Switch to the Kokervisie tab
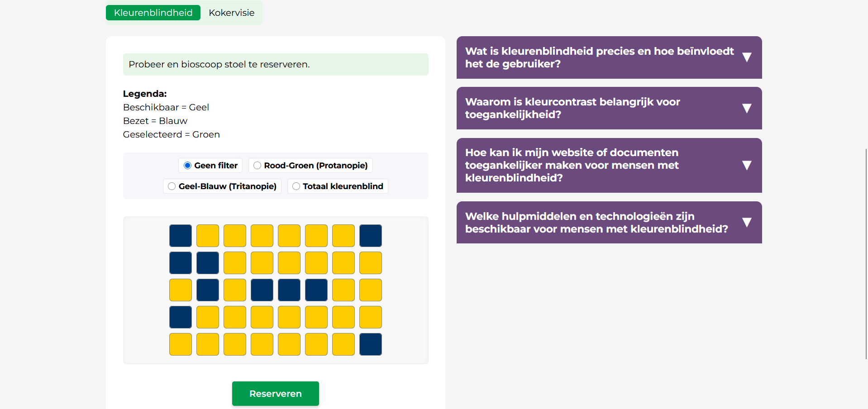Image resolution: width=868 pixels, height=409 pixels. tap(231, 13)
